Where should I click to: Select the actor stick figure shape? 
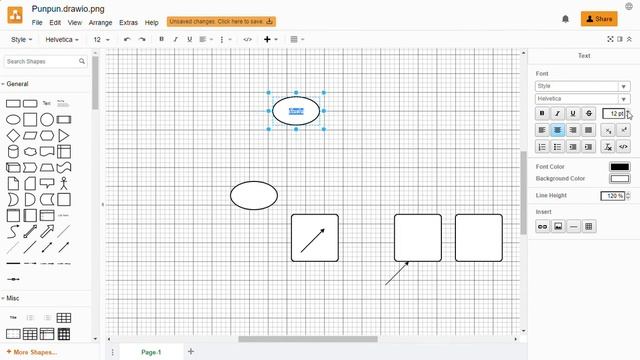64,183
